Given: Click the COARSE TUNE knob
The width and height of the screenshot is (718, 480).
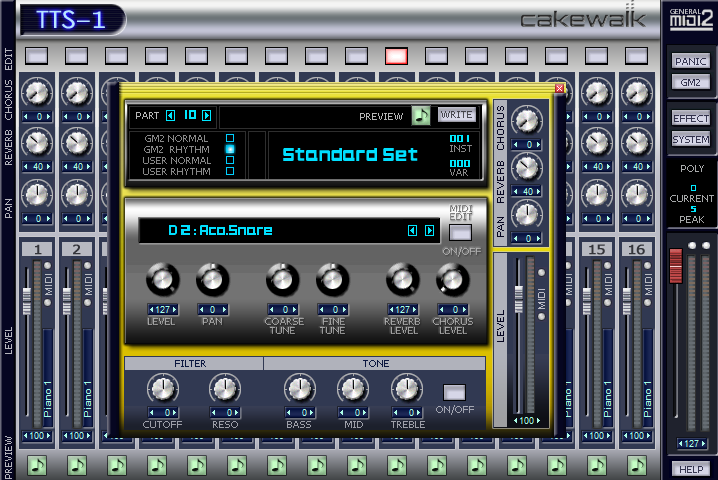Looking at the screenshot, I should click(283, 279).
